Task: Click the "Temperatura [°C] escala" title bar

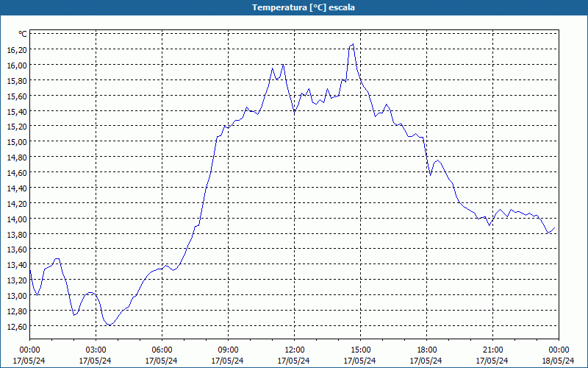Action: point(294,7)
